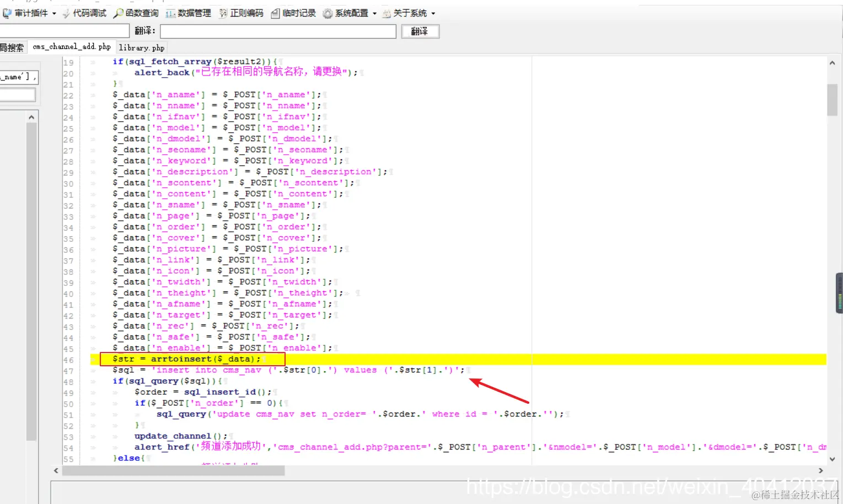
Task: Click the 翻译 translate button
Action: [x=420, y=31]
